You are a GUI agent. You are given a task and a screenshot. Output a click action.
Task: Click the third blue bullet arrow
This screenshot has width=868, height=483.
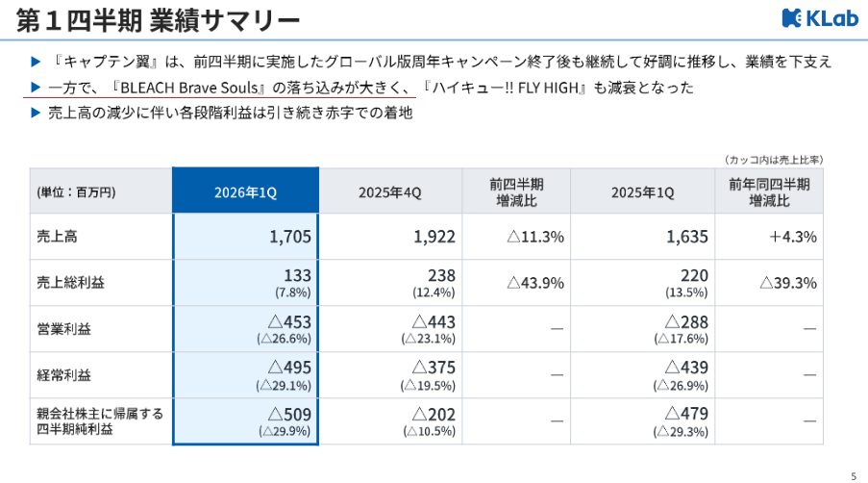click(x=36, y=113)
